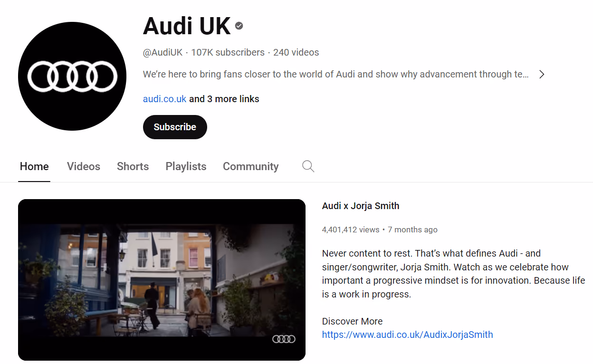Play the Audi x Jorja Smith video thumbnail
Image resolution: width=593 pixels, height=364 pixels.
[x=162, y=280]
